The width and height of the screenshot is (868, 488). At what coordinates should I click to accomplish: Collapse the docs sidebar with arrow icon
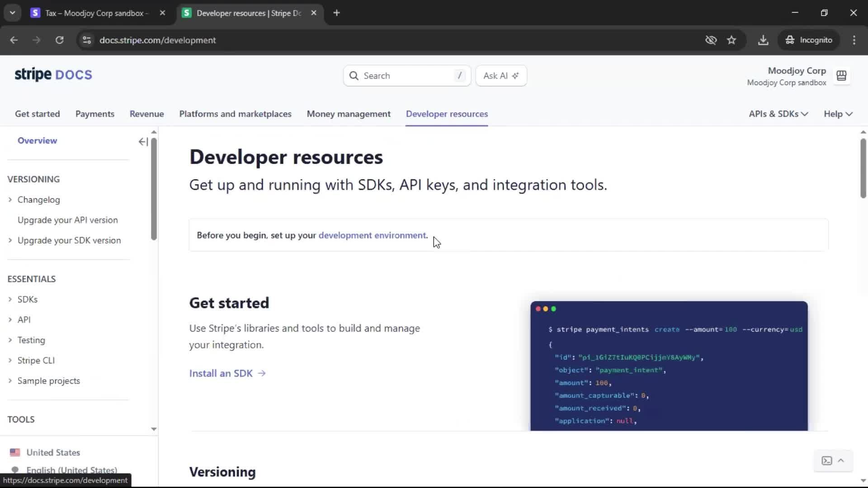(x=143, y=142)
